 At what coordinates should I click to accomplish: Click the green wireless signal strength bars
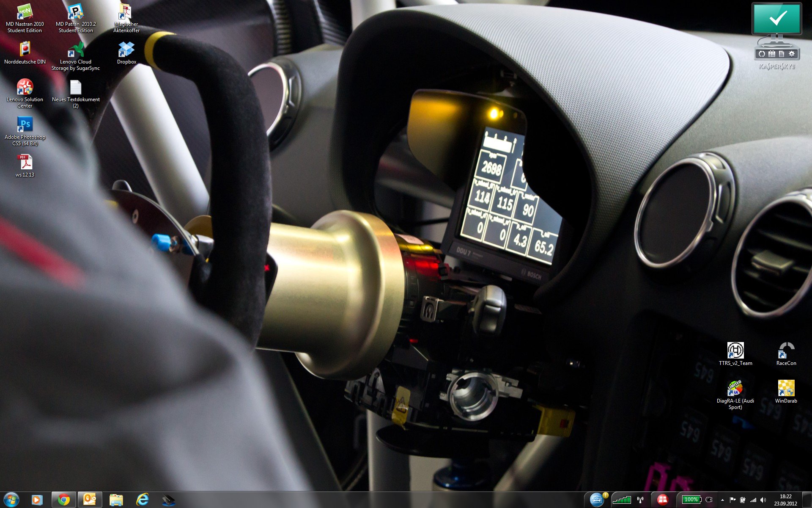(x=621, y=500)
